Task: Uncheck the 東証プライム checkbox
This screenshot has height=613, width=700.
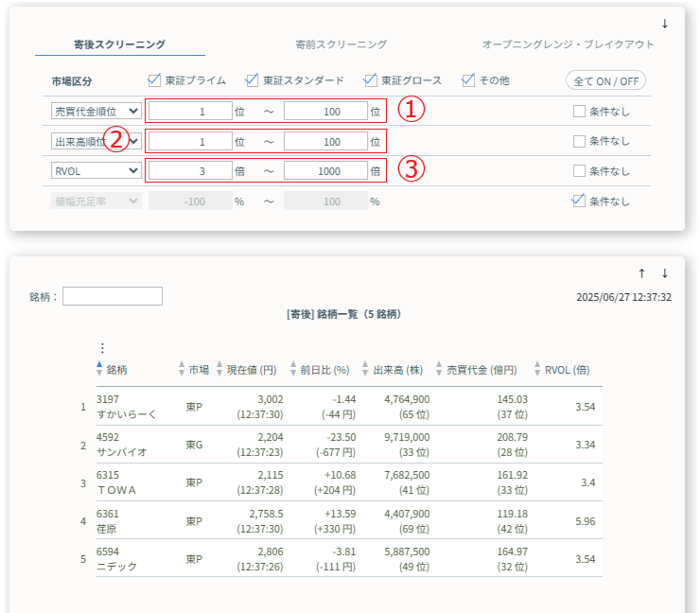Action: [155, 80]
